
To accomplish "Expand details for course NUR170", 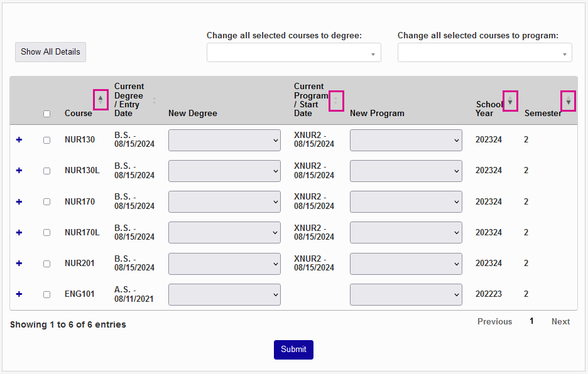I will (x=18, y=201).
